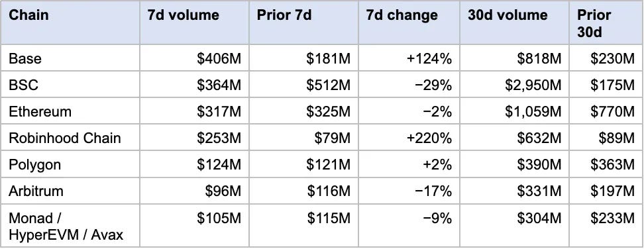The width and height of the screenshot is (644, 249).
Task: Select the Arbitrum chain cell
Action: [70, 191]
